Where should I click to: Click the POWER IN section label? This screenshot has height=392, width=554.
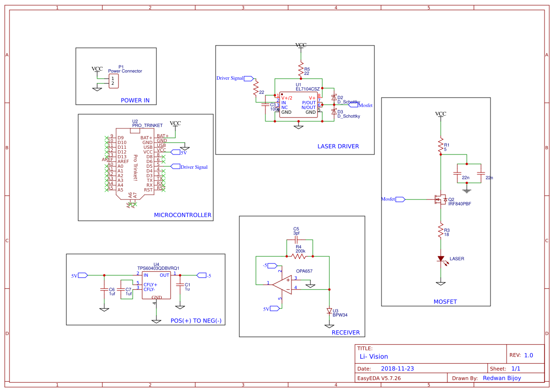pos(135,100)
